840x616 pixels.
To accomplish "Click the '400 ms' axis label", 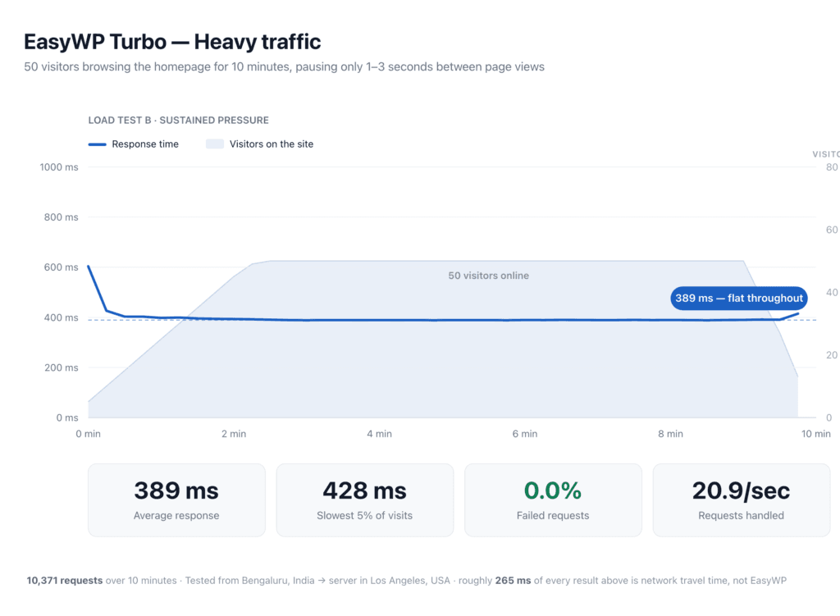I will click(61, 317).
